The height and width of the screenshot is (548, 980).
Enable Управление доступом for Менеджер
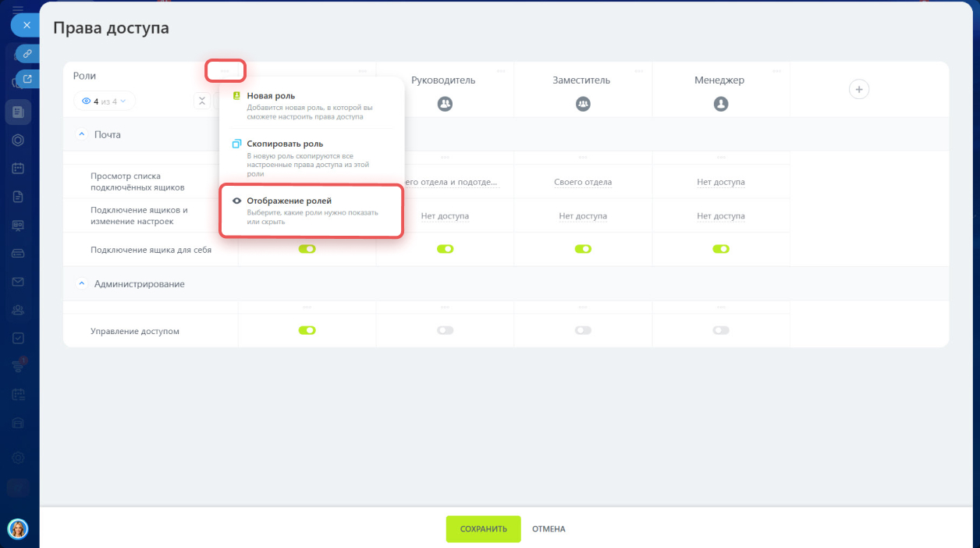pyautogui.click(x=721, y=330)
